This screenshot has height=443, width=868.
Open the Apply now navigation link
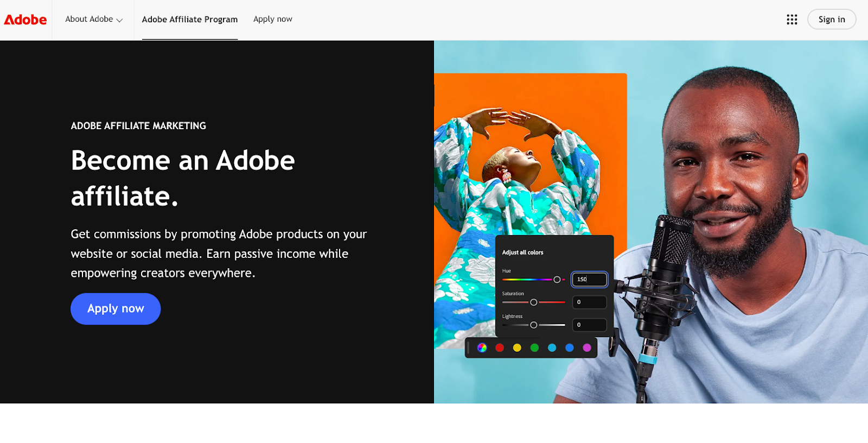[x=273, y=19]
